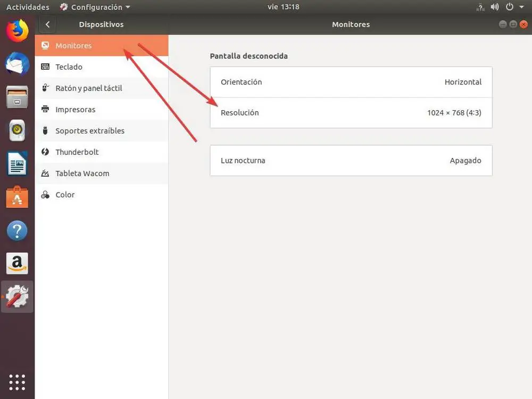Open the Files manager dock icon
Screen dimensions: 532x399
[x=17, y=97]
